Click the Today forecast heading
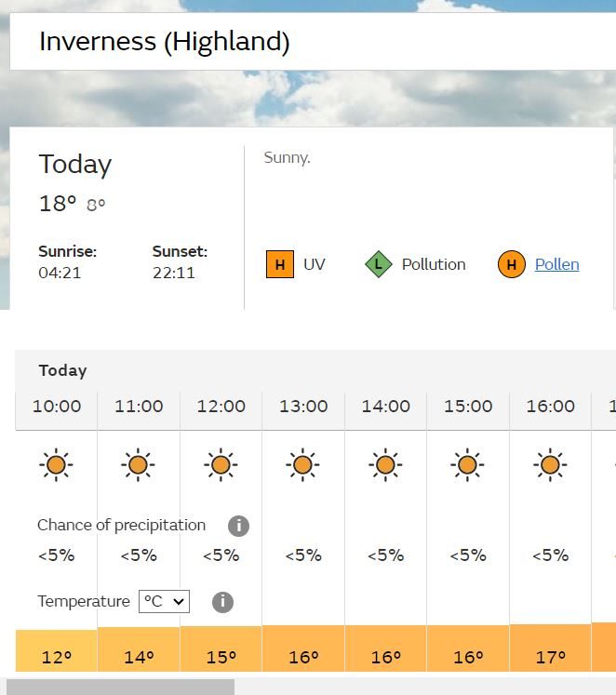The width and height of the screenshot is (616, 695). pyautogui.click(x=74, y=164)
